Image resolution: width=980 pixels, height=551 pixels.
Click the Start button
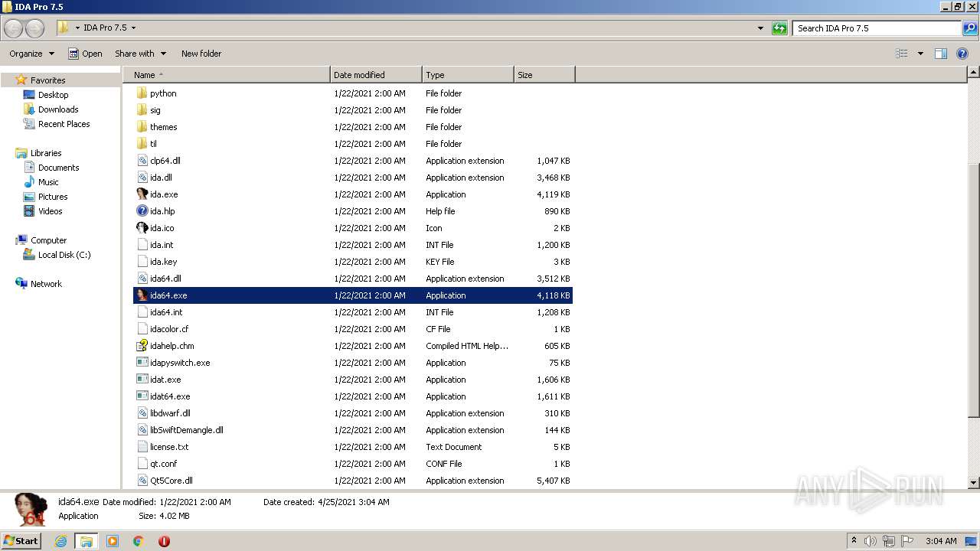pyautogui.click(x=21, y=541)
